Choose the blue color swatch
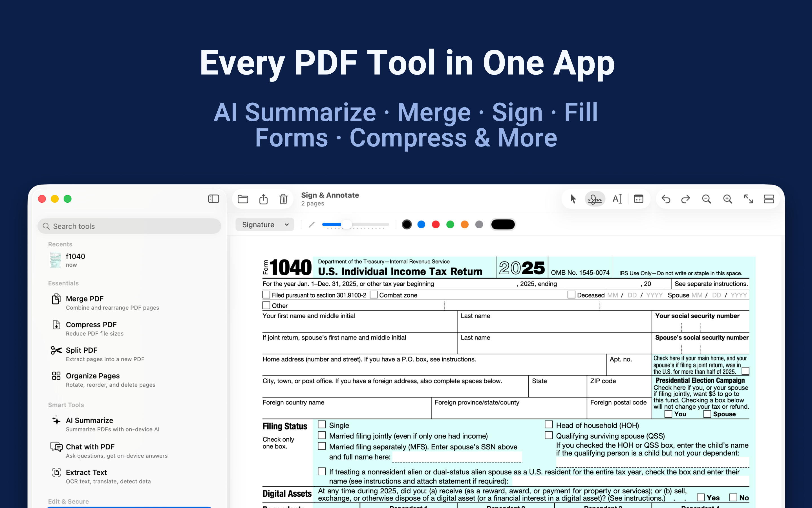Screen dimensions: 812x508 pyautogui.click(x=421, y=224)
